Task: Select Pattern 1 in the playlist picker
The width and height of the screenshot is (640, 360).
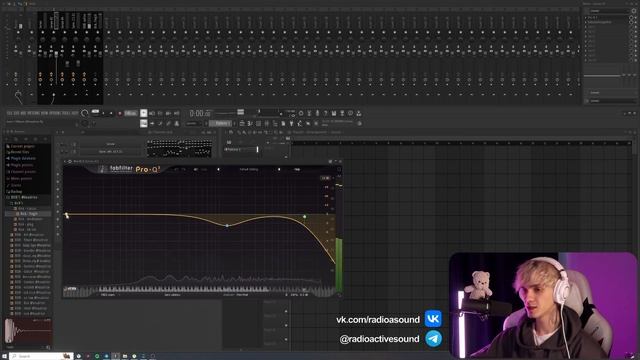Action: (240, 149)
